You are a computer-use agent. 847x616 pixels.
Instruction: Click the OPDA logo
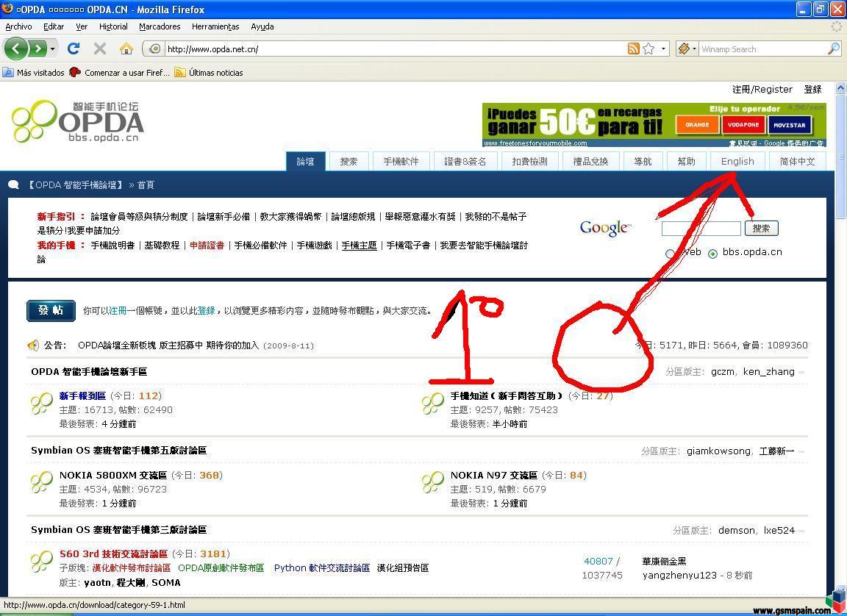(77, 121)
